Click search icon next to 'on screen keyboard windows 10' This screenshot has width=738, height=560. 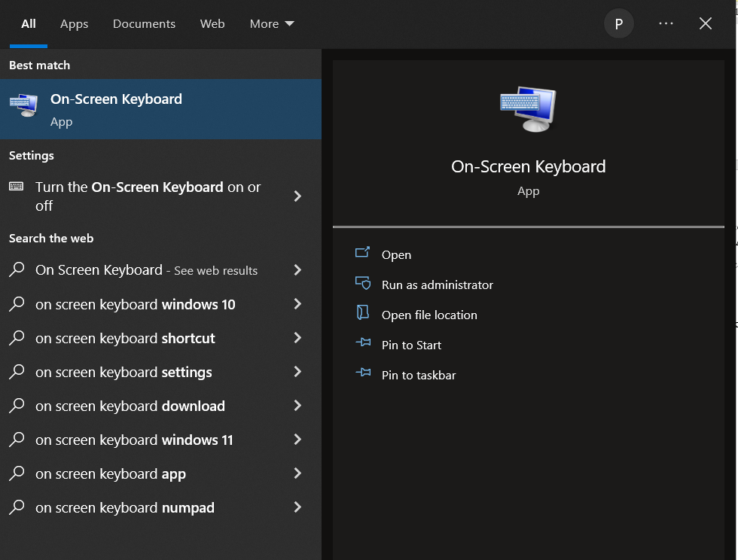point(17,303)
